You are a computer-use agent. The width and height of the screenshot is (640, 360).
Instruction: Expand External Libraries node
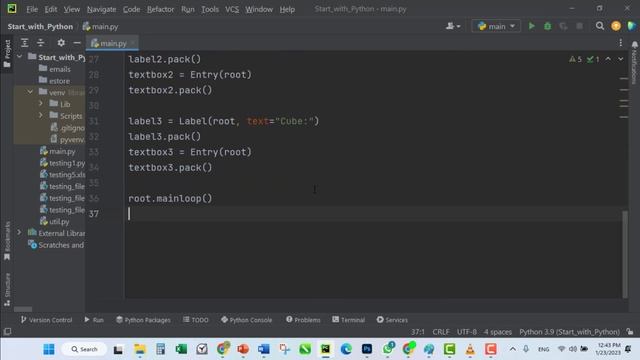[19, 233]
